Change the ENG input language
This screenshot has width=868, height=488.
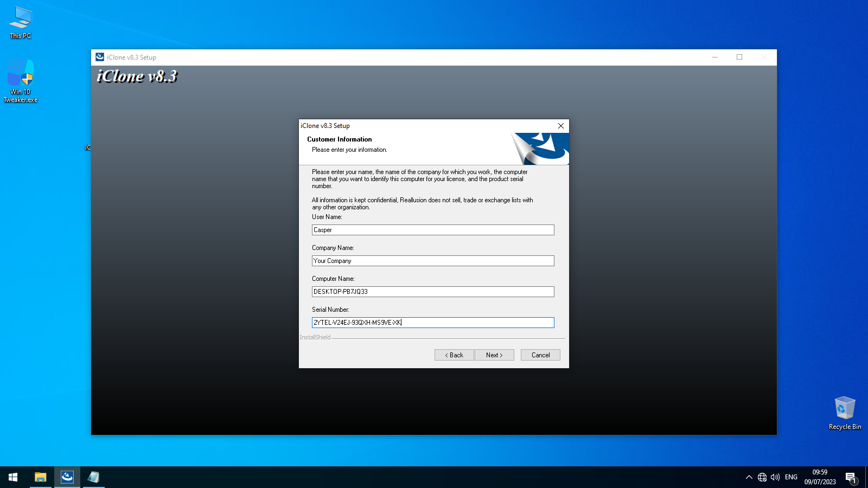791,477
